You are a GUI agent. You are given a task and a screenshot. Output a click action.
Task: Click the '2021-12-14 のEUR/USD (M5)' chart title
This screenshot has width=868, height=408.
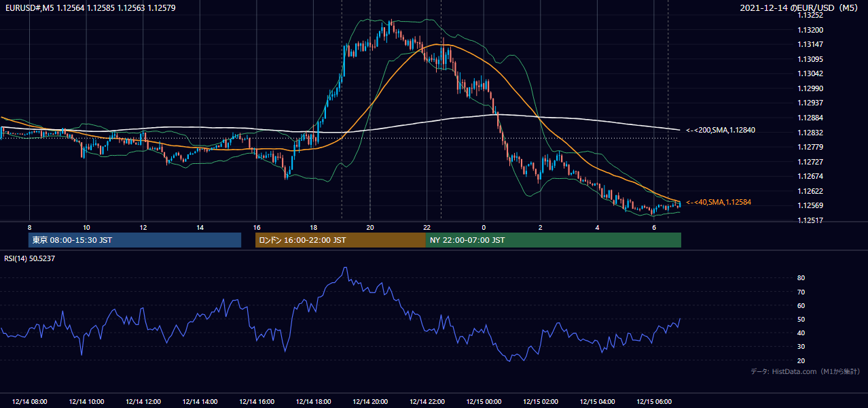coord(800,8)
